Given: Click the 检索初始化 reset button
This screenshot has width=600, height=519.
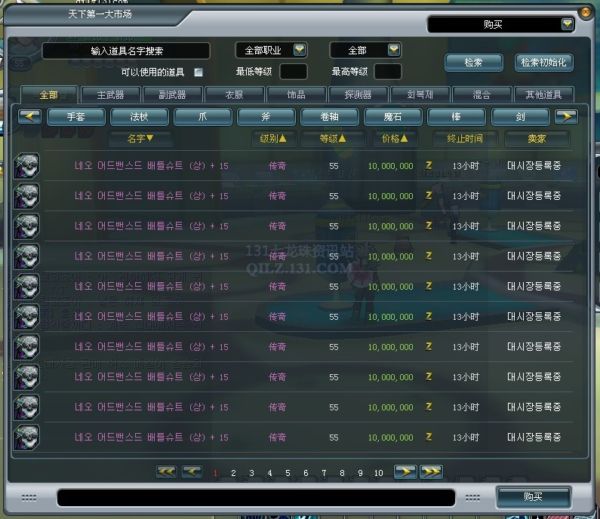Looking at the screenshot, I should (544, 62).
